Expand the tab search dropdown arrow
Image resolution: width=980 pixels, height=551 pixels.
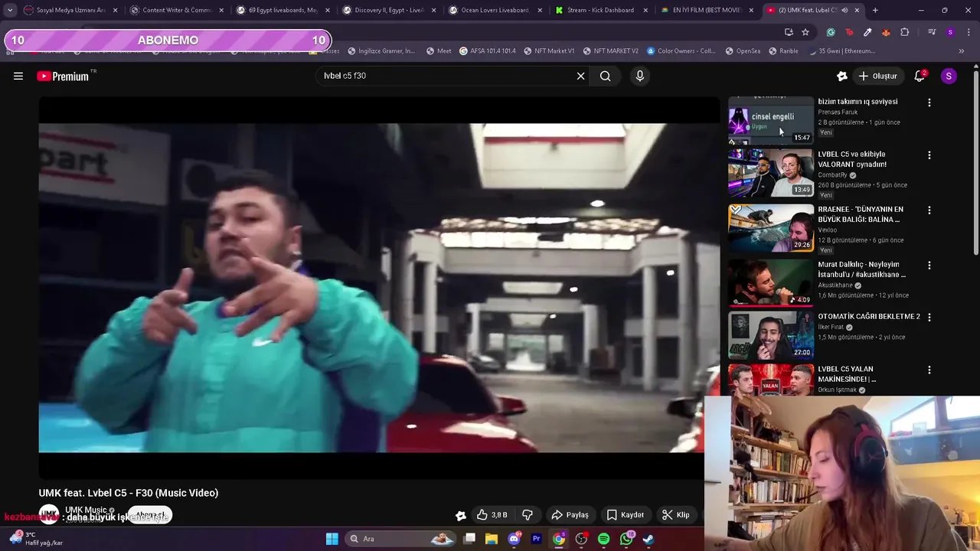[10, 10]
